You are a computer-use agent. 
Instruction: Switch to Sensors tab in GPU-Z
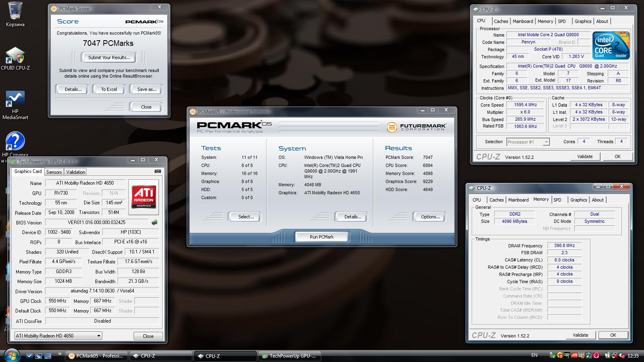(x=54, y=172)
